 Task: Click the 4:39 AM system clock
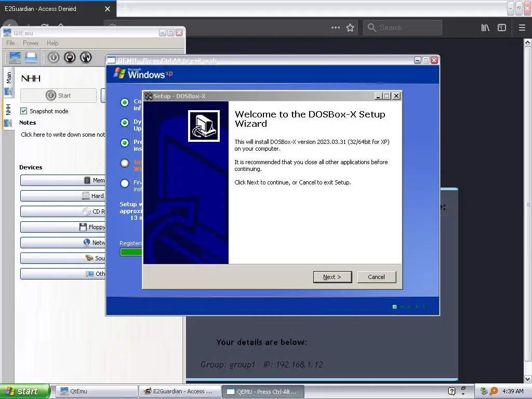(513, 391)
